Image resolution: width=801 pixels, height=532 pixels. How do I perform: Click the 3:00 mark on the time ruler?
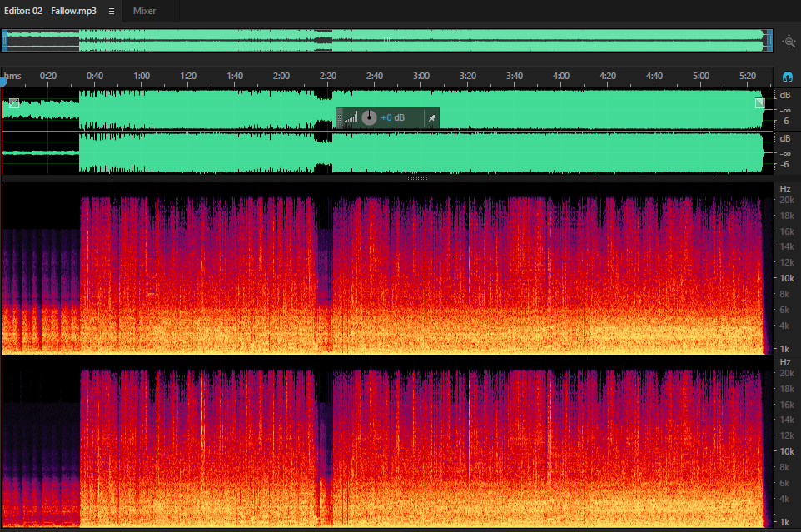point(421,76)
